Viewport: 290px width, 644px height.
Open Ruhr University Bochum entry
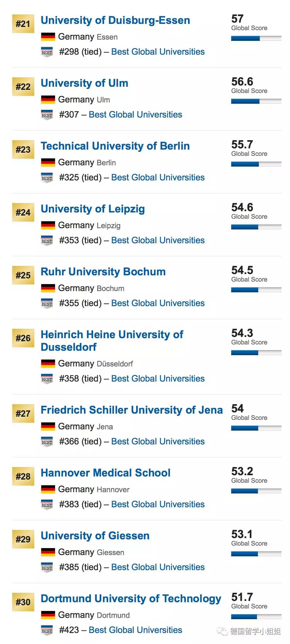(x=103, y=272)
